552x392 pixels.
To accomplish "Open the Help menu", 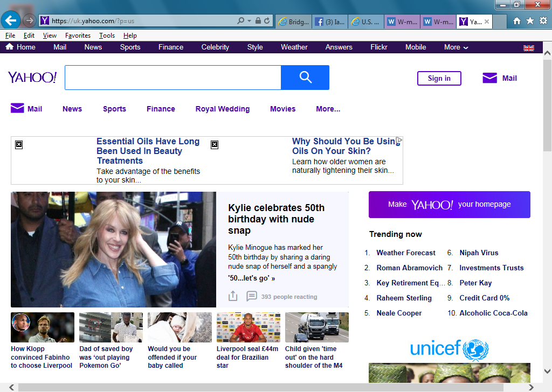I will [130, 36].
